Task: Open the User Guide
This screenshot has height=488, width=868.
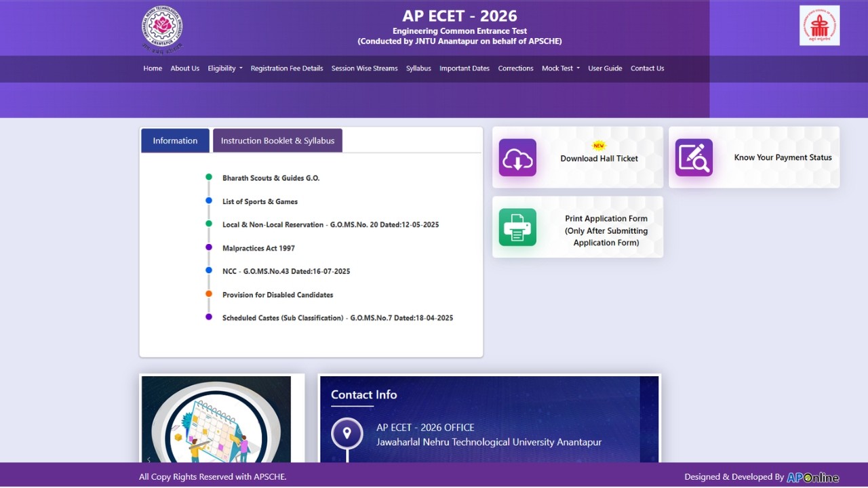Action: [x=605, y=68]
